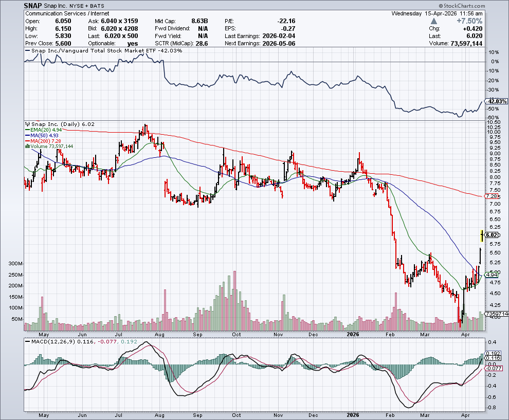This screenshot has height=420, width=509.
Task: Click the Next Earnings date 2026-05-06
Action: point(277,43)
